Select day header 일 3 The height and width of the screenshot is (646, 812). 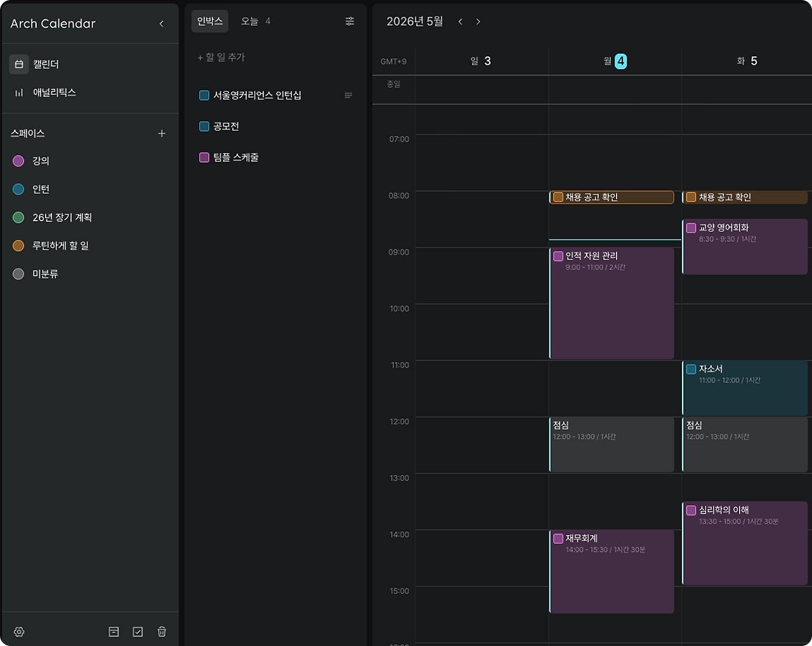(x=480, y=61)
